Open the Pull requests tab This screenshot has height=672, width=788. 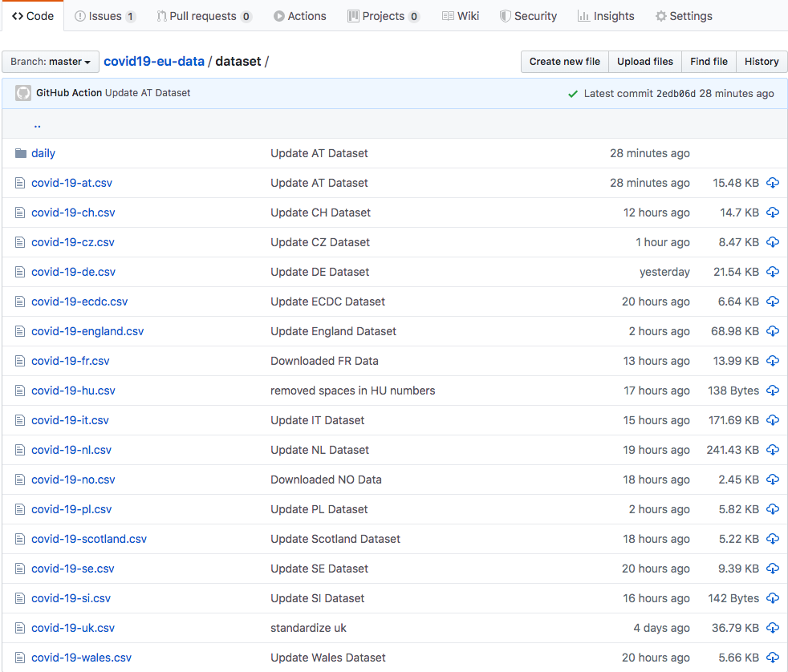204,16
